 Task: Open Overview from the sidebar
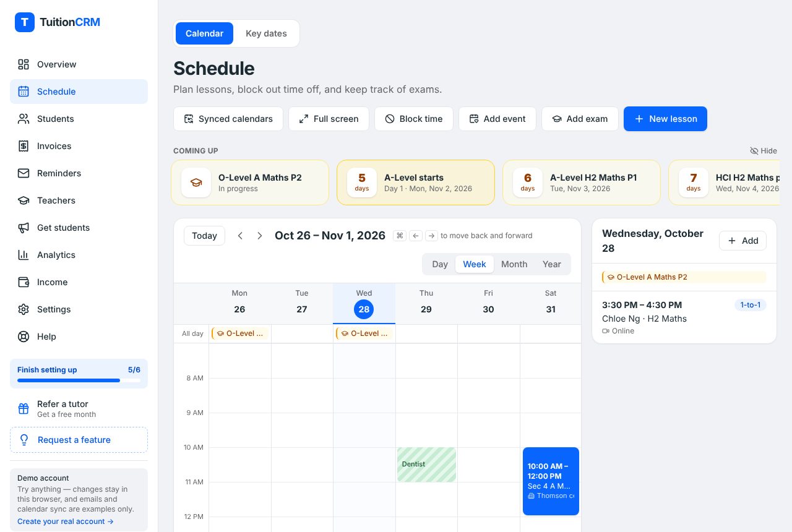click(x=79, y=64)
